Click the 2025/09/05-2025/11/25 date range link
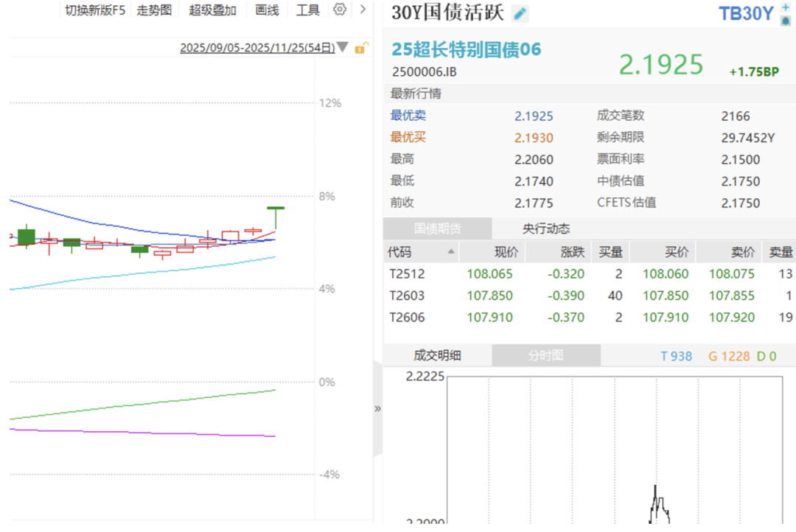796x532 pixels. pyautogui.click(x=257, y=49)
